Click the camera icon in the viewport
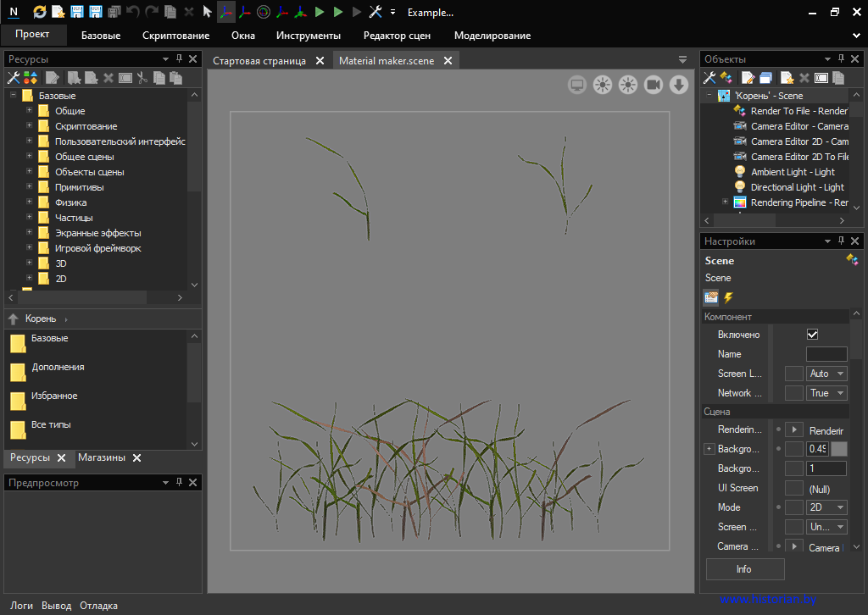 653,85
